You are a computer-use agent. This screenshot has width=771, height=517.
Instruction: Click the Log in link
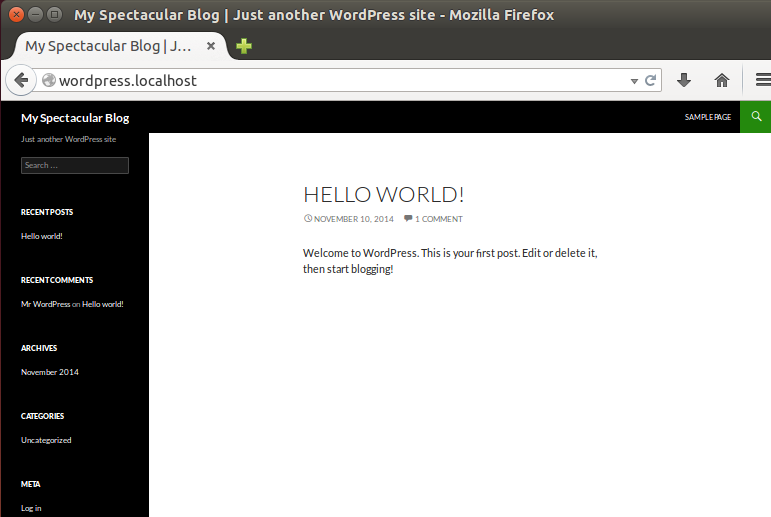[31, 508]
